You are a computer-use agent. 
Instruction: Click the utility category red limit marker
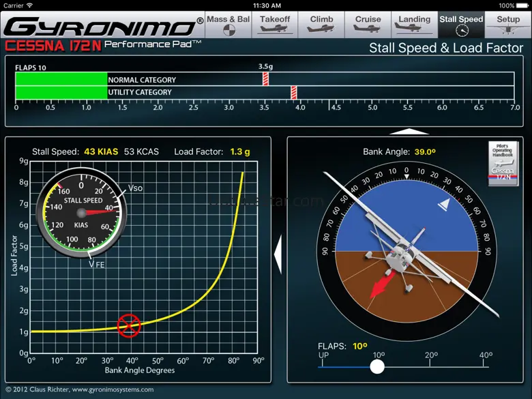(293, 92)
